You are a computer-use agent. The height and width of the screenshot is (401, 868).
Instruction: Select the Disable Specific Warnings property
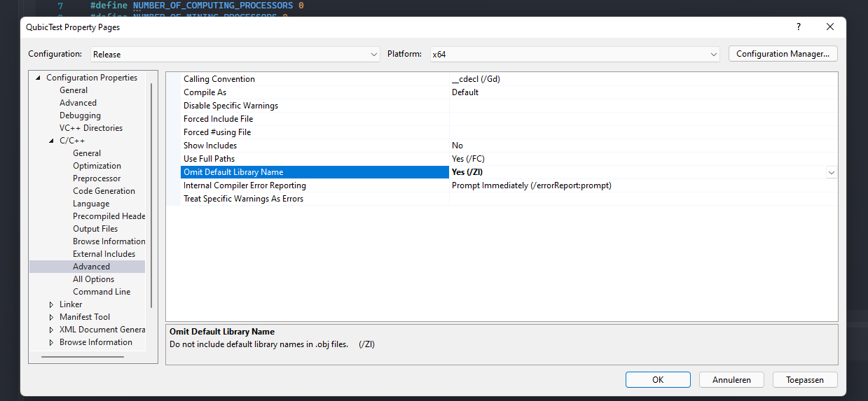[x=230, y=106]
